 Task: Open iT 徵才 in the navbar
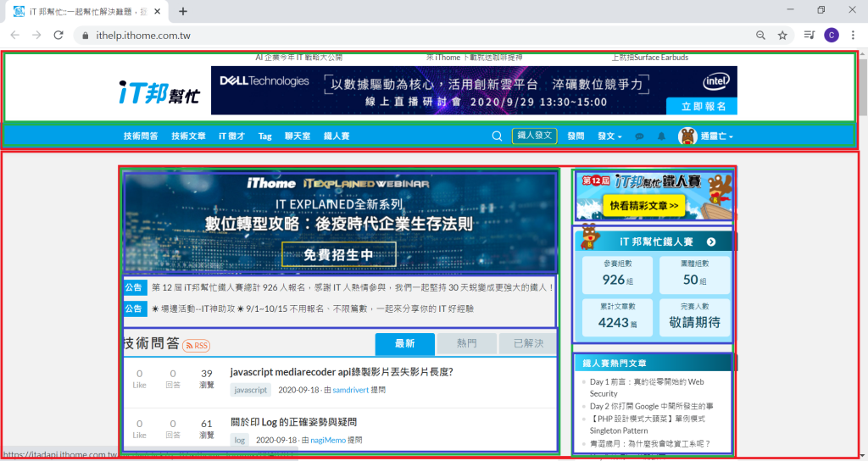coord(231,136)
